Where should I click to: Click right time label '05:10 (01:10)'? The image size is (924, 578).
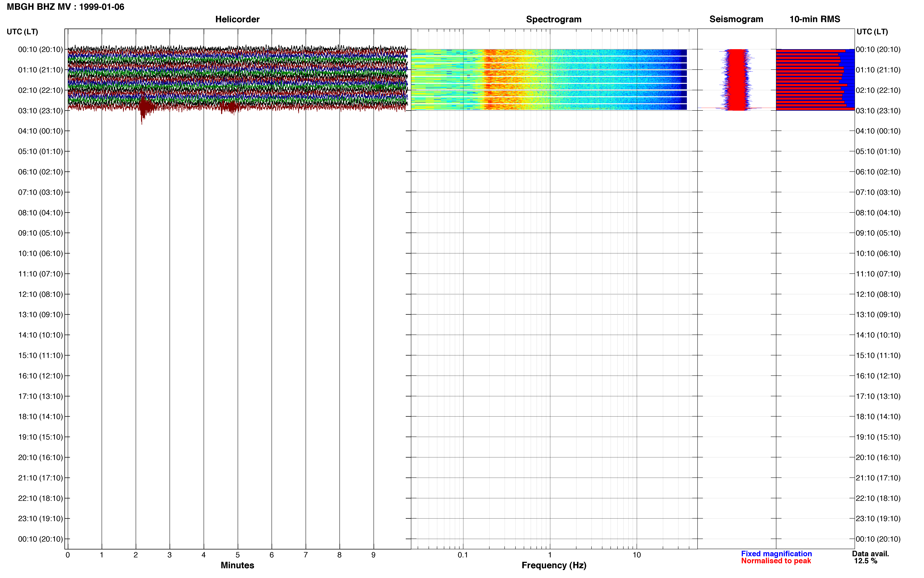tap(878, 151)
